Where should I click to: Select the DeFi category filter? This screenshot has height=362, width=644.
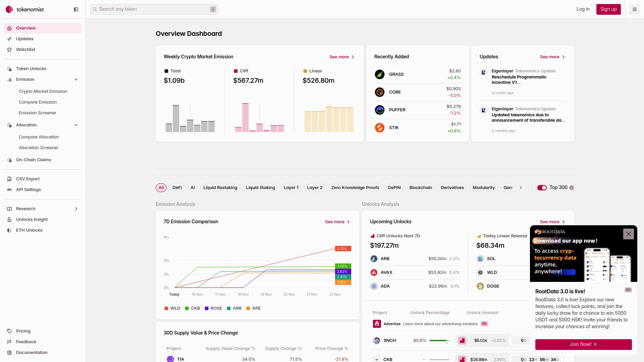(x=177, y=188)
